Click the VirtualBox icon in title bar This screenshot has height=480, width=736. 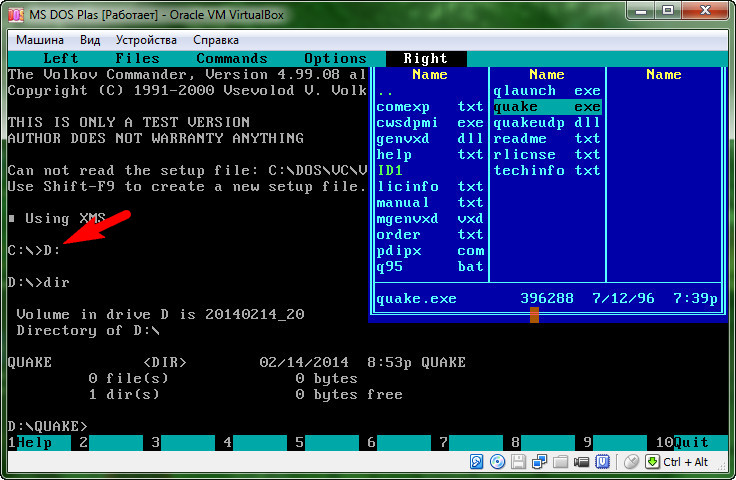click(x=15, y=15)
